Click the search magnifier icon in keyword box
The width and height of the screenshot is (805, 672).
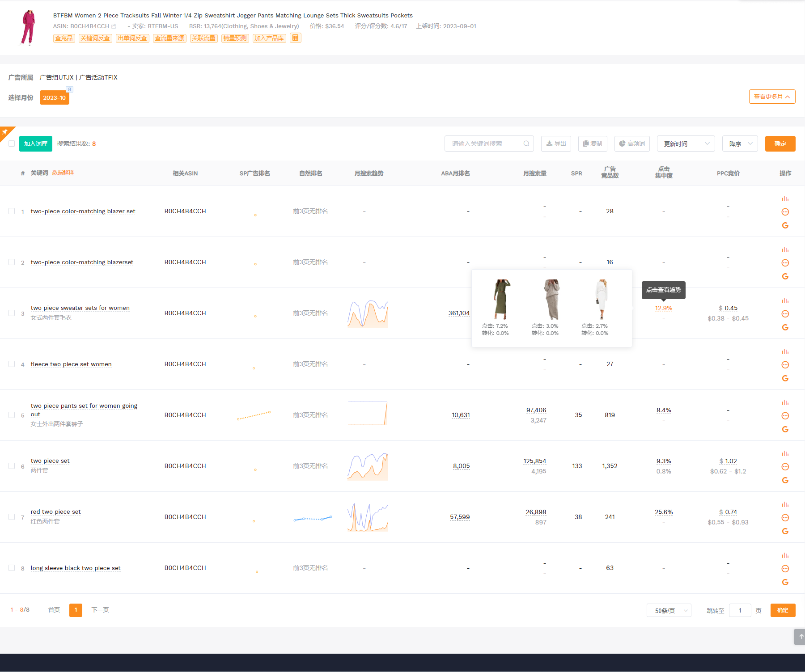[x=526, y=144]
